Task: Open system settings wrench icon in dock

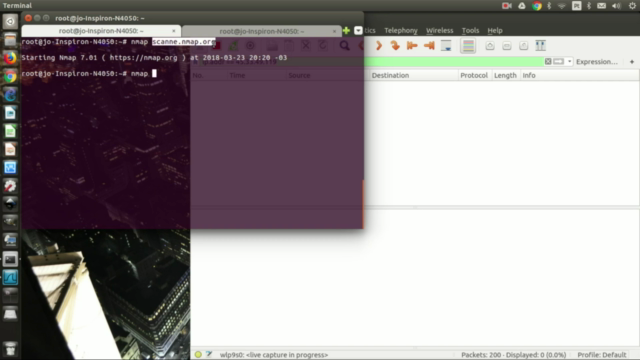Action: coord(10,186)
